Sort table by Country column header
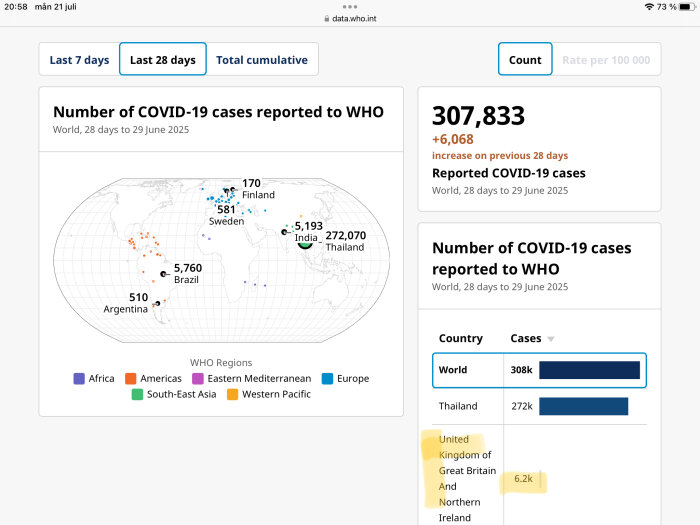Viewport: 700px width, 525px height. pyautogui.click(x=460, y=339)
